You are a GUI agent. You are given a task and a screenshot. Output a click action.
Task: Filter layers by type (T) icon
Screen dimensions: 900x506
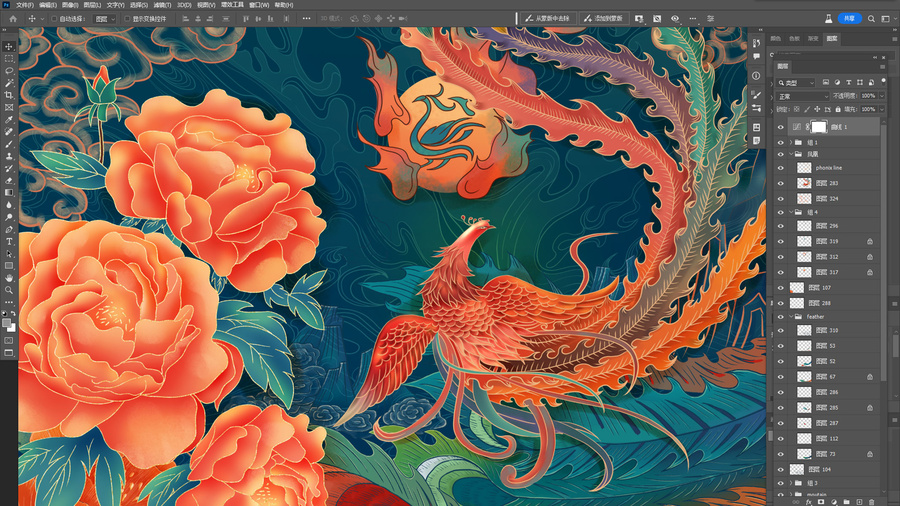848,83
